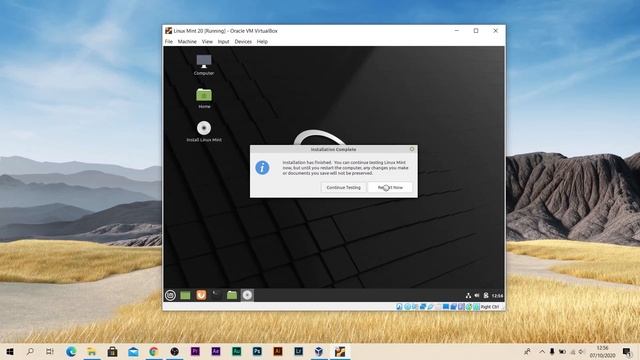This screenshot has width=640, height=360.
Task: Open Windows notification center
Action: point(627,351)
